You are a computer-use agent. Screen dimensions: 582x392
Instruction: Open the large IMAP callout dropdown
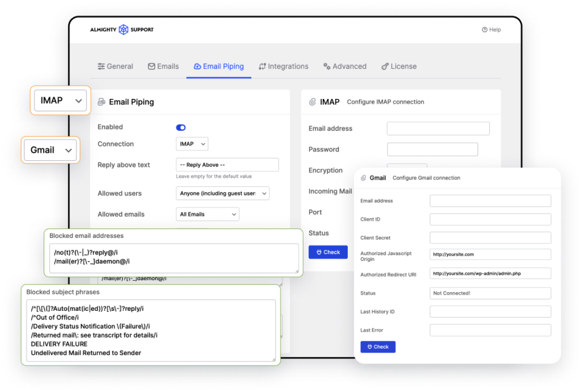tap(60, 101)
